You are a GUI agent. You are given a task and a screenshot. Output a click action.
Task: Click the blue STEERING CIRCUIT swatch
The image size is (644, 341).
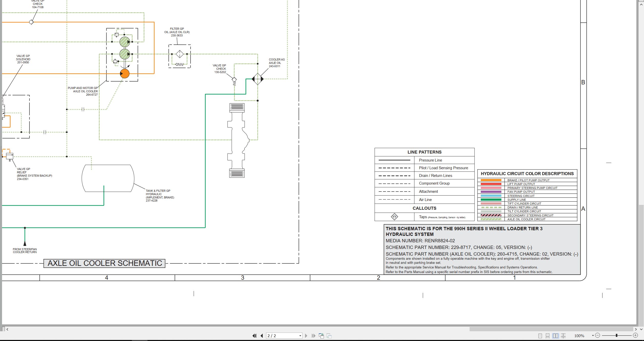491,196
